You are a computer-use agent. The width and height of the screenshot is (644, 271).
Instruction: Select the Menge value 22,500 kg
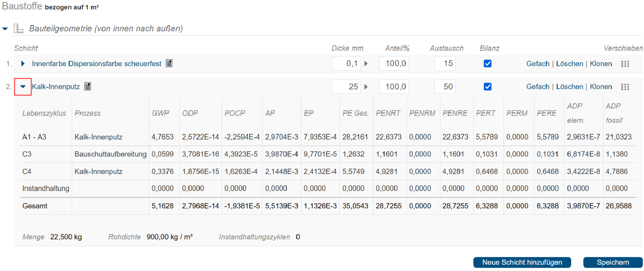66,237
